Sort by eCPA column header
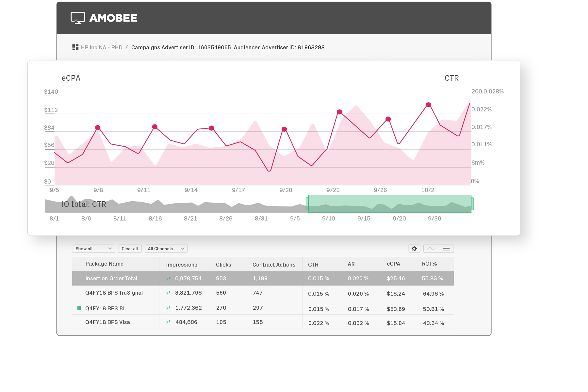The width and height of the screenshot is (588, 392). (x=393, y=264)
